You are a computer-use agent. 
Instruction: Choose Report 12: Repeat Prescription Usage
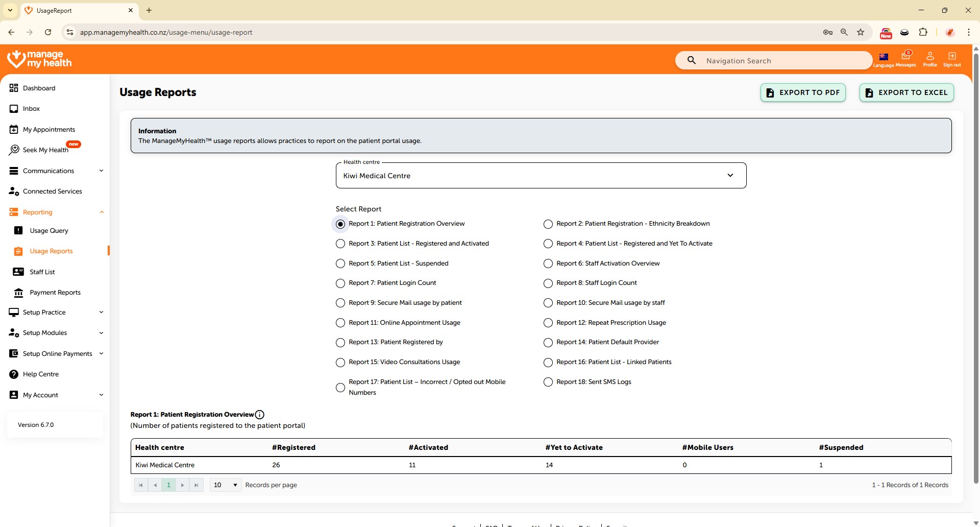click(548, 323)
